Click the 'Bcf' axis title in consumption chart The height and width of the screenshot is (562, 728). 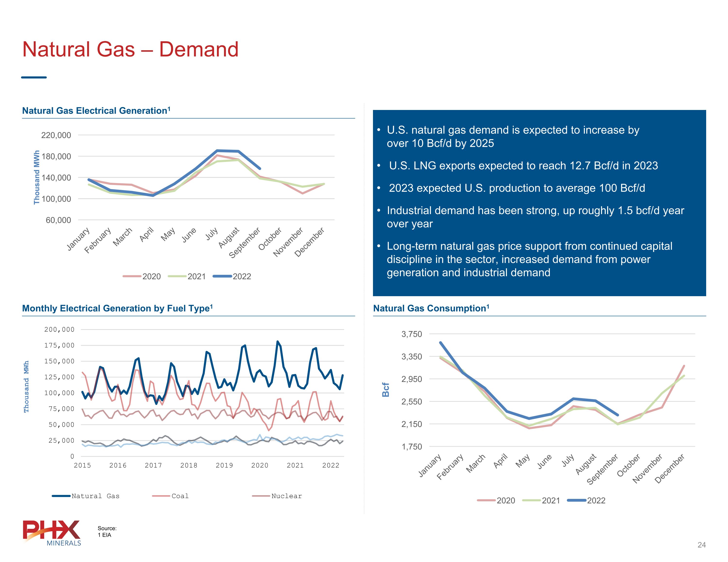point(386,390)
